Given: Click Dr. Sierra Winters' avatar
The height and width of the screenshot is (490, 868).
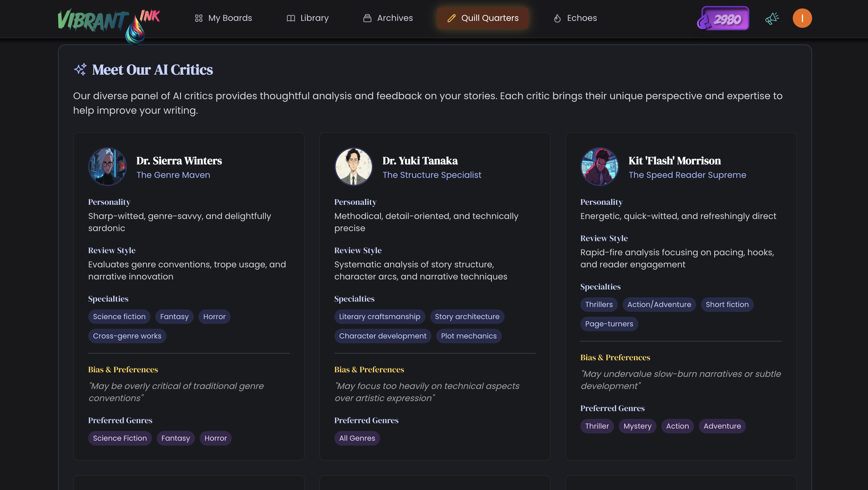Looking at the screenshot, I should click(x=108, y=167).
